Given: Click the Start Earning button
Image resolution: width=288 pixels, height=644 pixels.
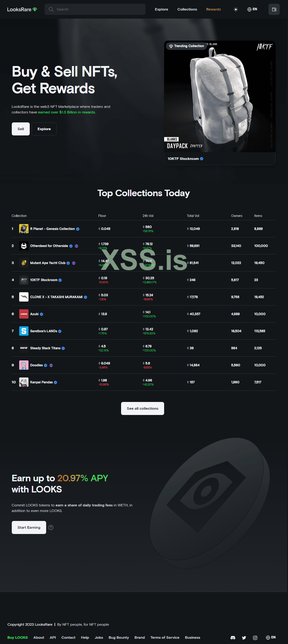Looking at the screenshot, I should pos(29,527).
